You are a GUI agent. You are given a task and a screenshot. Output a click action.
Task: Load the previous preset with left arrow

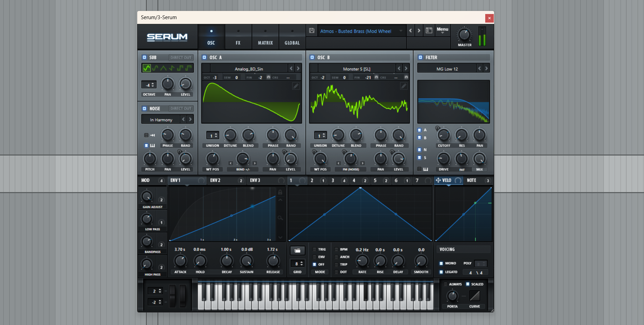(411, 30)
